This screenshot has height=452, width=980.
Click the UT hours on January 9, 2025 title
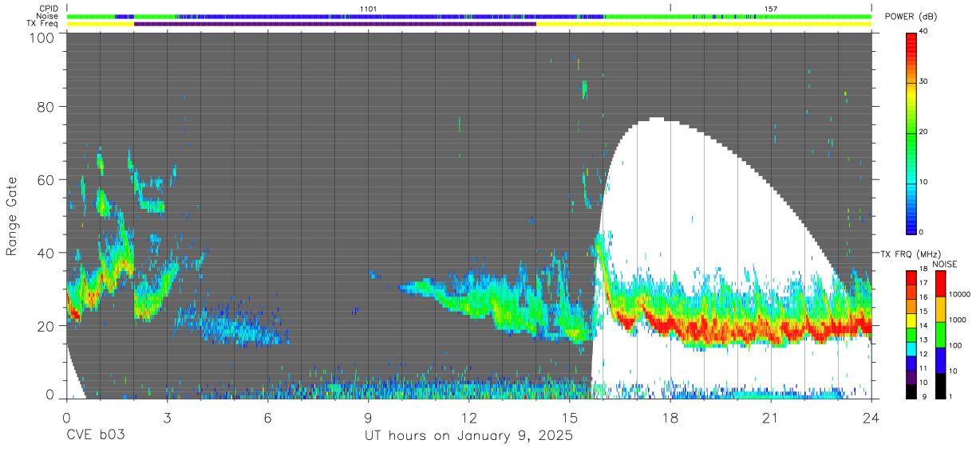pyautogui.click(x=468, y=436)
